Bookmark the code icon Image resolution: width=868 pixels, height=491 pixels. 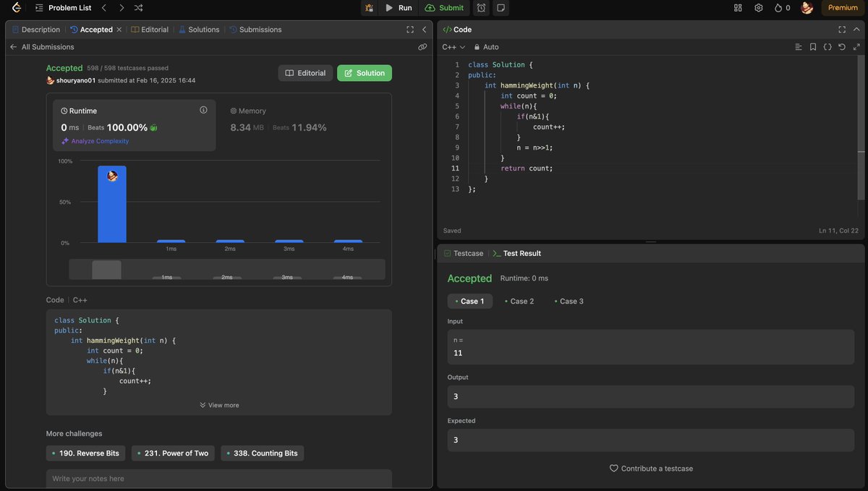pyautogui.click(x=813, y=47)
